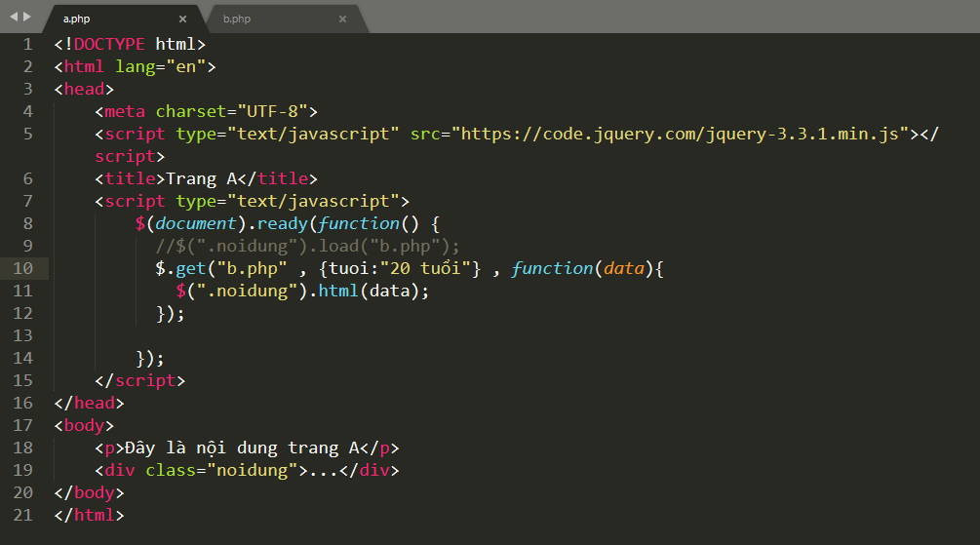Click the "20 tuổi" string value
The image size is (980, 545).
425,269
